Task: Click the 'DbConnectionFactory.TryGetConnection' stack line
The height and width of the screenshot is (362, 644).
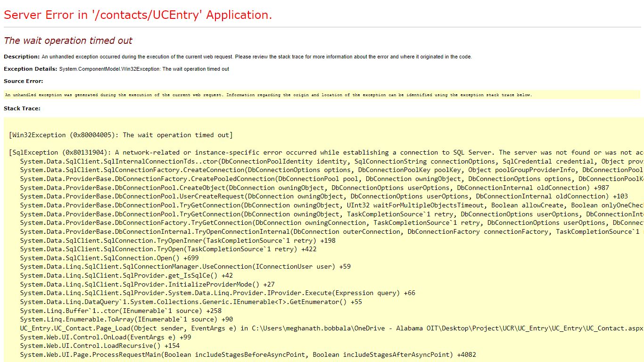Action: click(x=332, y=223)
